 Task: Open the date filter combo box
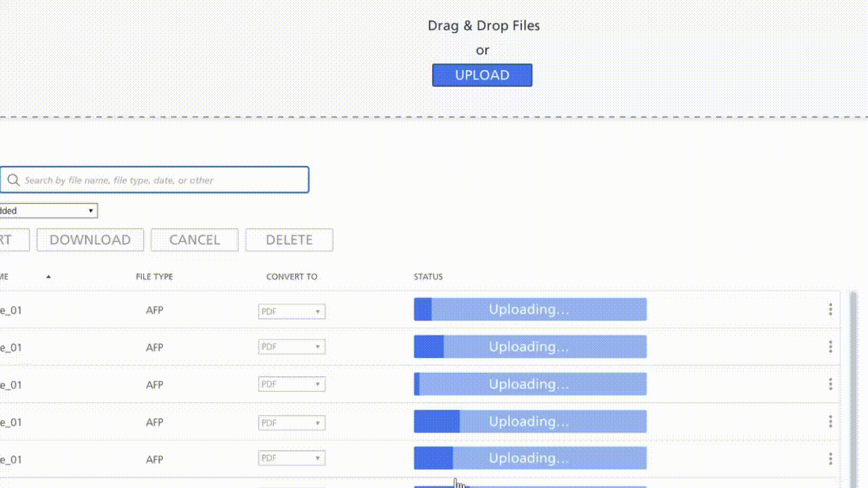[47, 211]
